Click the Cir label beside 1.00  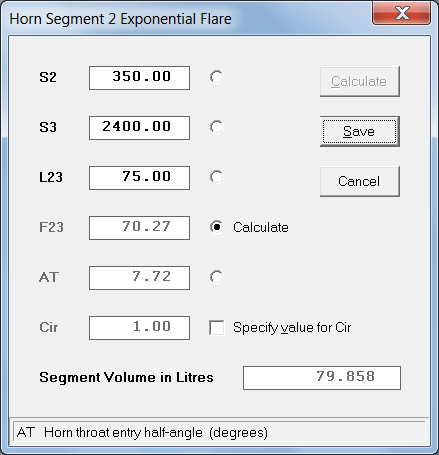point(49,327)
